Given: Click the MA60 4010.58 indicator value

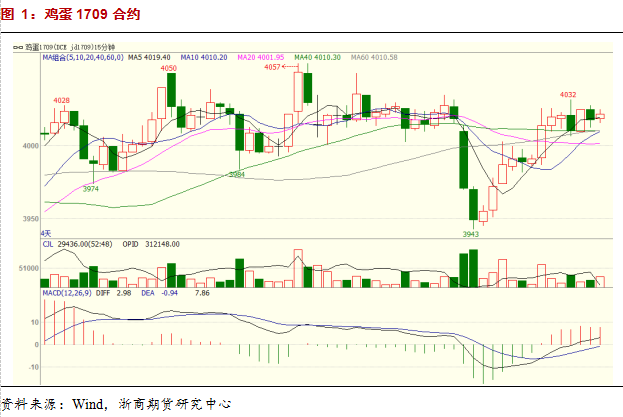Looking at the screenshot, I should click(374, 58).
